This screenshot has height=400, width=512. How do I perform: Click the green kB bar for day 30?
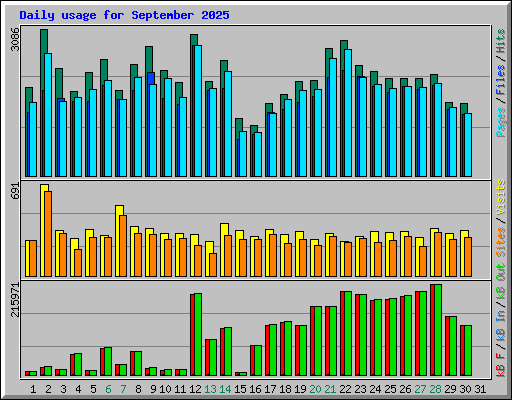[468, 351]
